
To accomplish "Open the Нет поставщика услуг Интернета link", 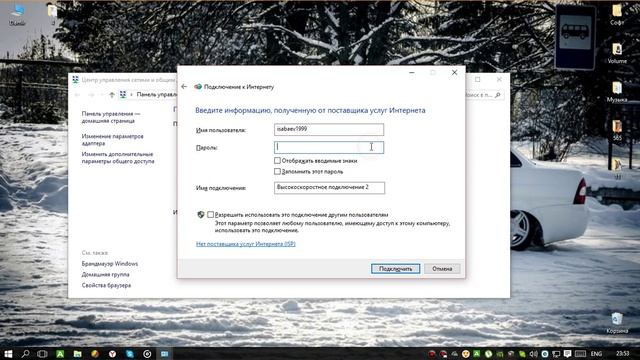I will [x=246, y=244].
